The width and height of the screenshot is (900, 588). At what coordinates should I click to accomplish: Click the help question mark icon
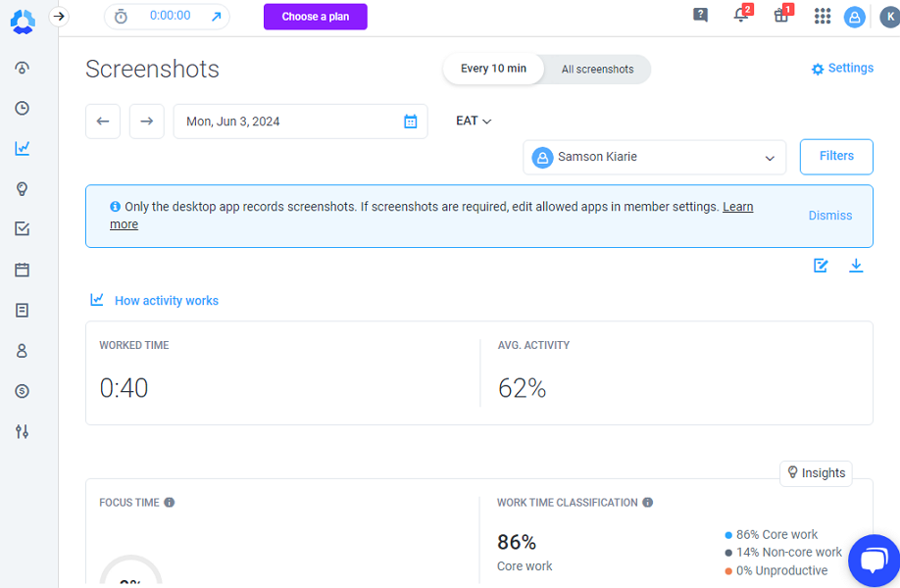700,16
